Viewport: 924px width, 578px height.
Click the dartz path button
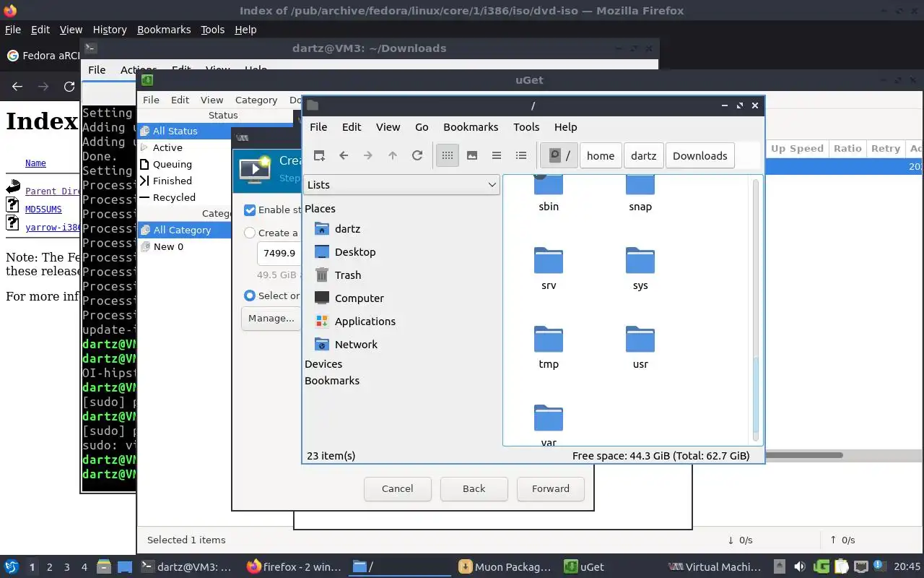point(644,156)
